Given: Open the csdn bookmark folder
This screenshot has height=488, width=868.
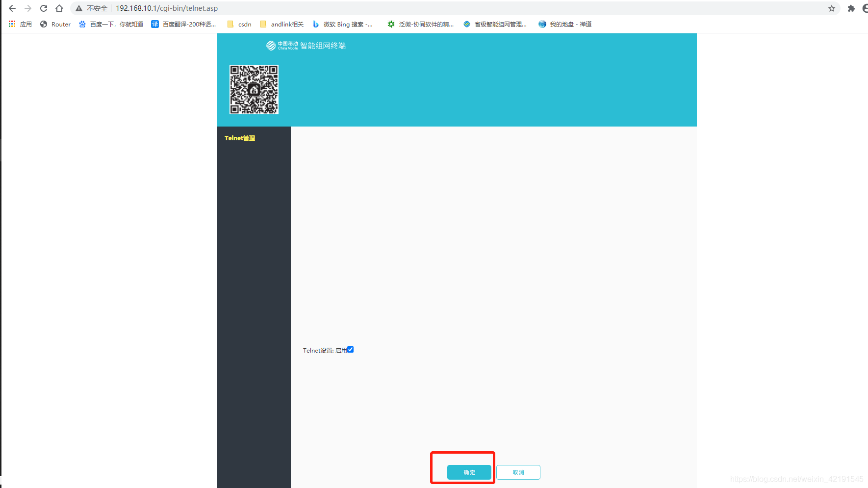Looking at the screenshot, I should click(x=239, y=24).
